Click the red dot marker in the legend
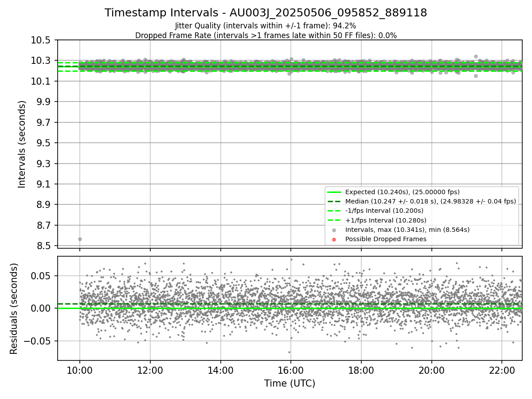532x399 pixels. (x=334, y=239)
